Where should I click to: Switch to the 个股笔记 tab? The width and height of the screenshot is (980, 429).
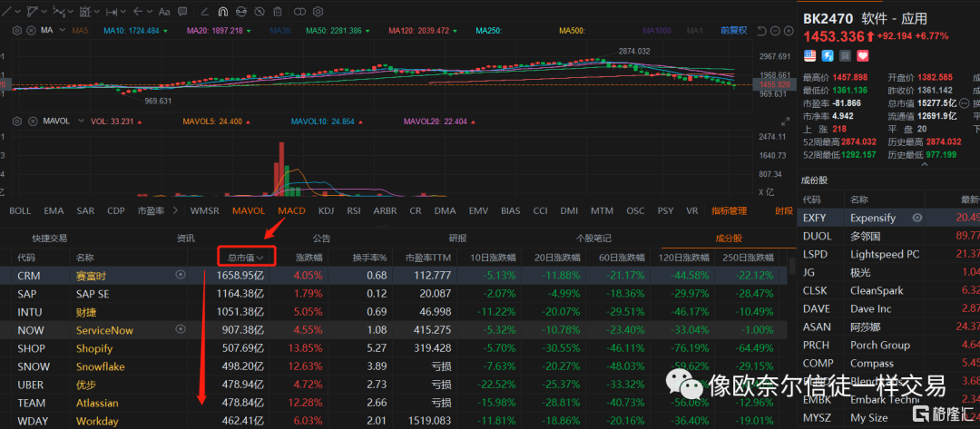[593, 238]
